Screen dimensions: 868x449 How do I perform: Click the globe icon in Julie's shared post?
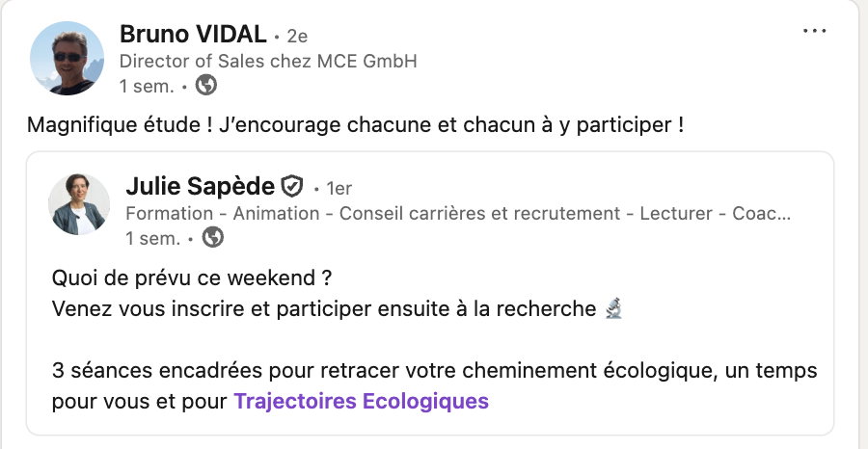pos(212,237)
